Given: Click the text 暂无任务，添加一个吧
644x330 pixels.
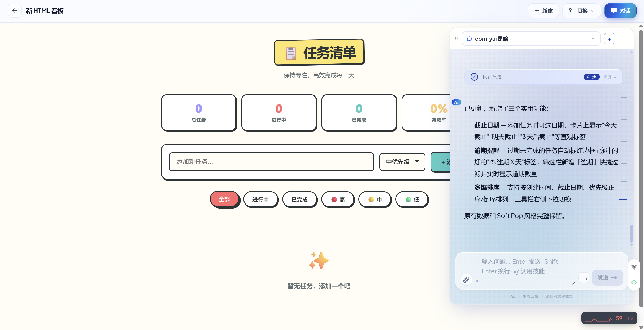Looking at the screenshot, I should (319, 286).
